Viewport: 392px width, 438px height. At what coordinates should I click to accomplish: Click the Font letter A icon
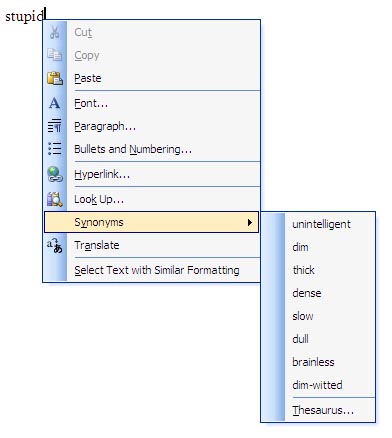point(55,103)
